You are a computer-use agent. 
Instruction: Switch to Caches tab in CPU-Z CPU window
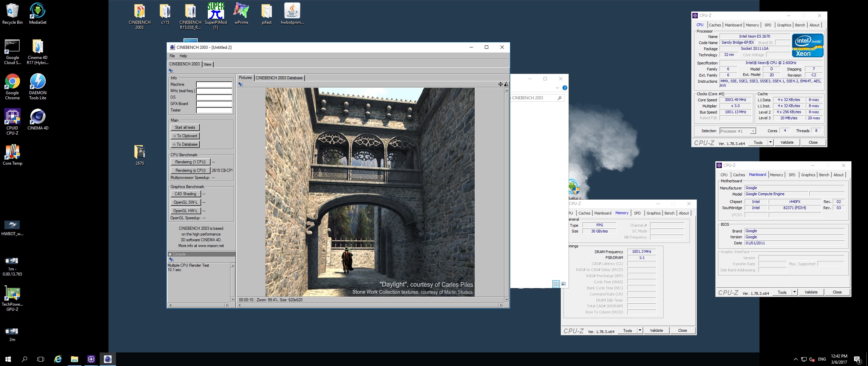click(715, 25)
